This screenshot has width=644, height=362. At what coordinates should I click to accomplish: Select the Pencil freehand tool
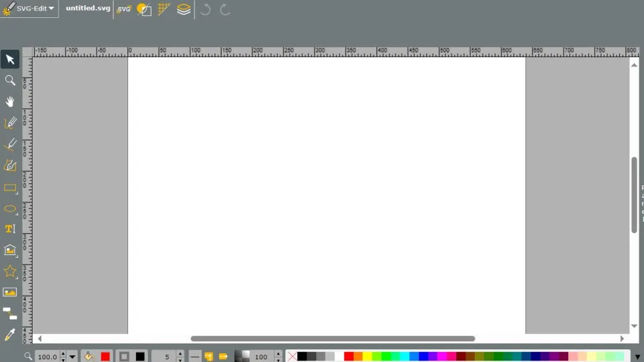click(10, 123)
